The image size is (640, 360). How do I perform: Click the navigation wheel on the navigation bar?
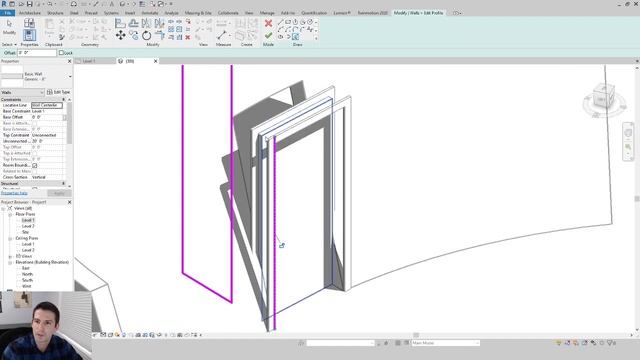pyautogui.click(x=628, y=132)
